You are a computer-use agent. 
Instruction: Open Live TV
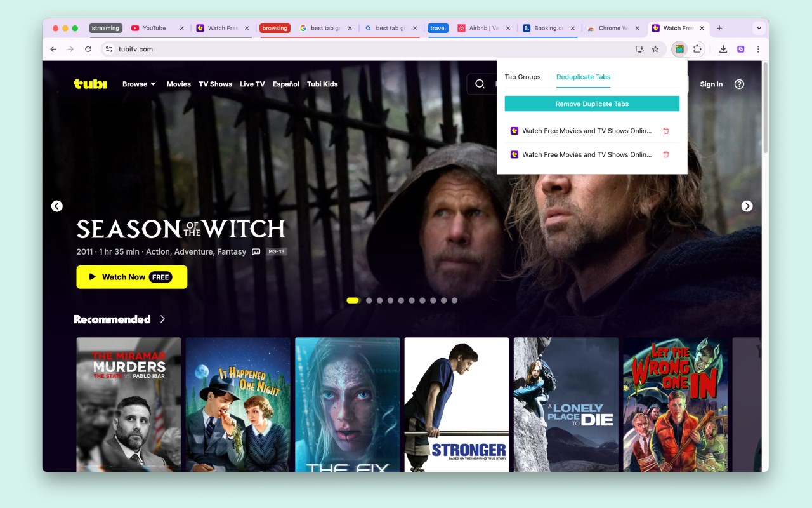tap(252, 84)
